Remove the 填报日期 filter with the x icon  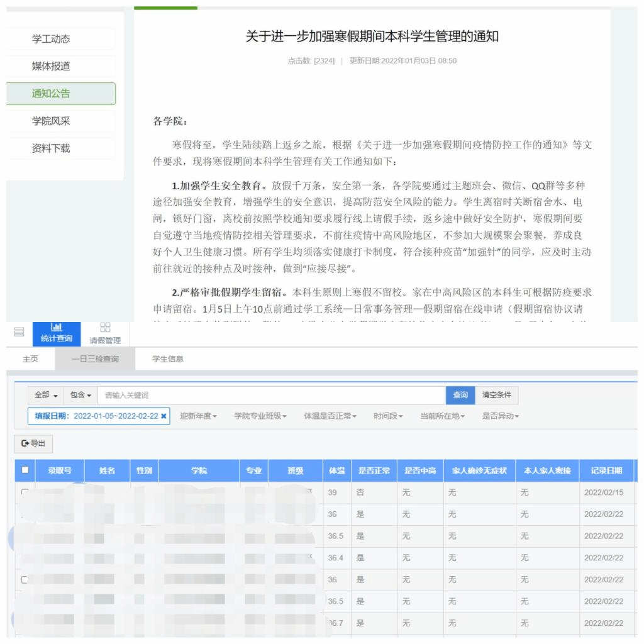tap(164, 416)
